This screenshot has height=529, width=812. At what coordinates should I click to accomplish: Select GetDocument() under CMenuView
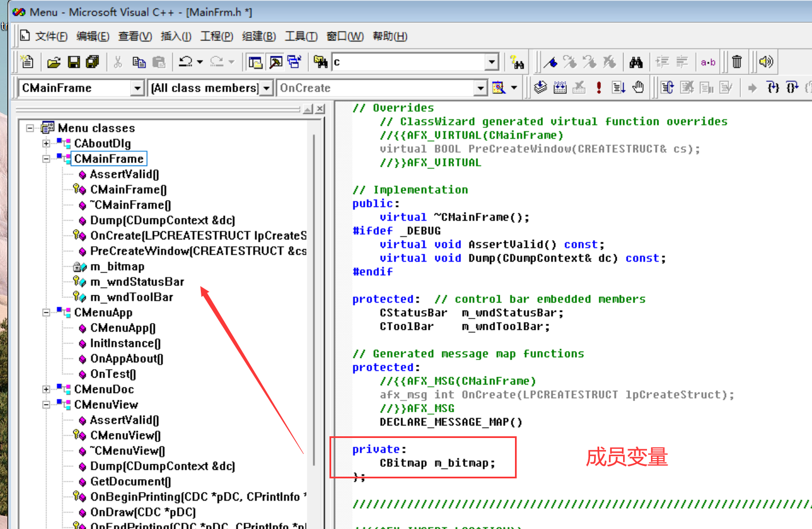coord(130,481)
